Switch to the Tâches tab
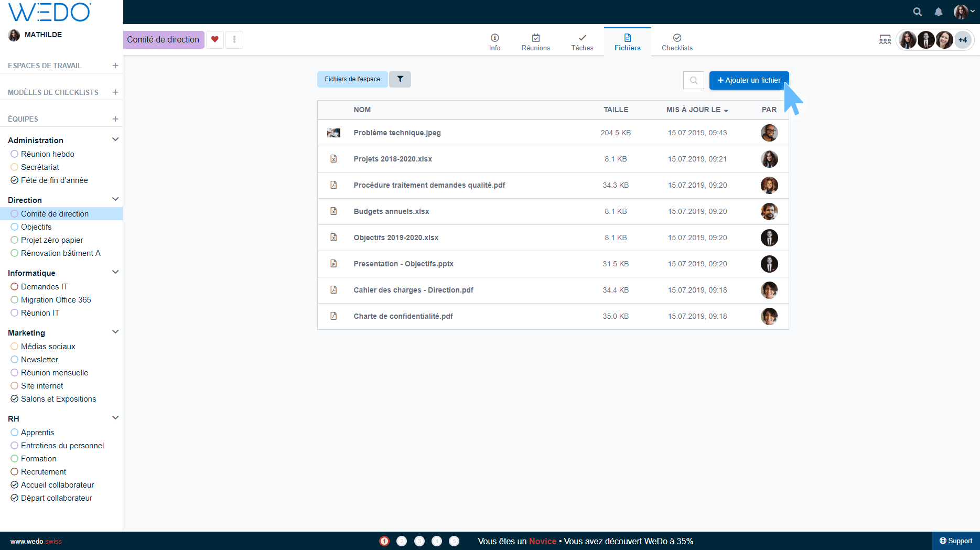The height and width of the screenshot is (550, 980). (x=582, y=42)
